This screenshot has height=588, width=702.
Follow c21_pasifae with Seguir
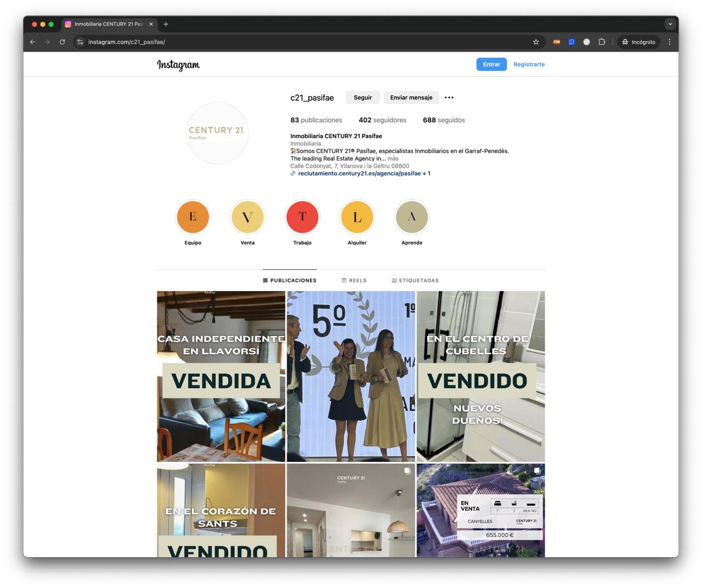coord(363,98)
